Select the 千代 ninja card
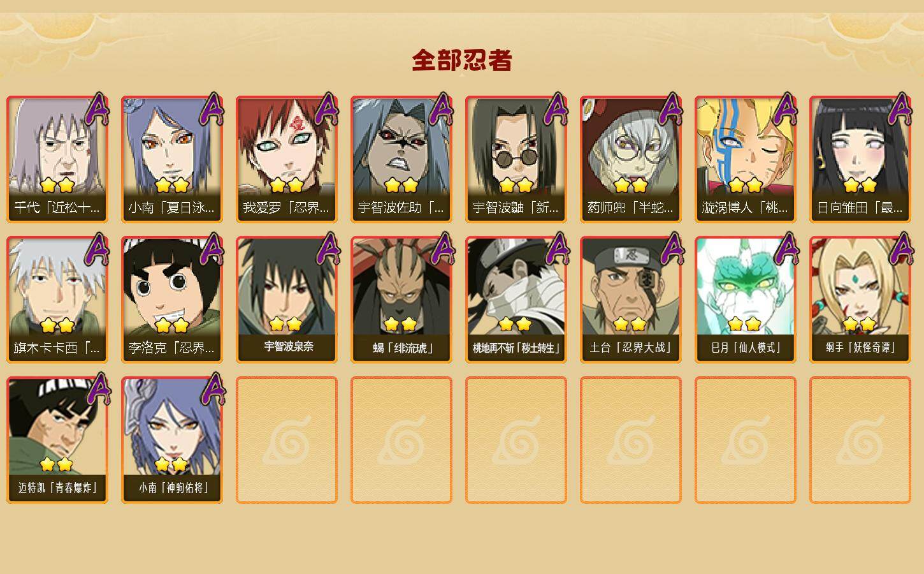 pos(57,159)
